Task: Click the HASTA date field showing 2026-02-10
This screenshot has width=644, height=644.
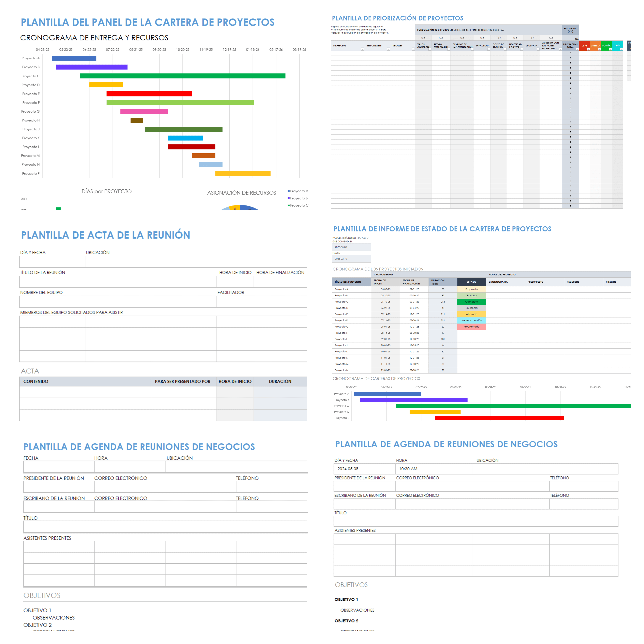Action: click(x=352, y=259)
